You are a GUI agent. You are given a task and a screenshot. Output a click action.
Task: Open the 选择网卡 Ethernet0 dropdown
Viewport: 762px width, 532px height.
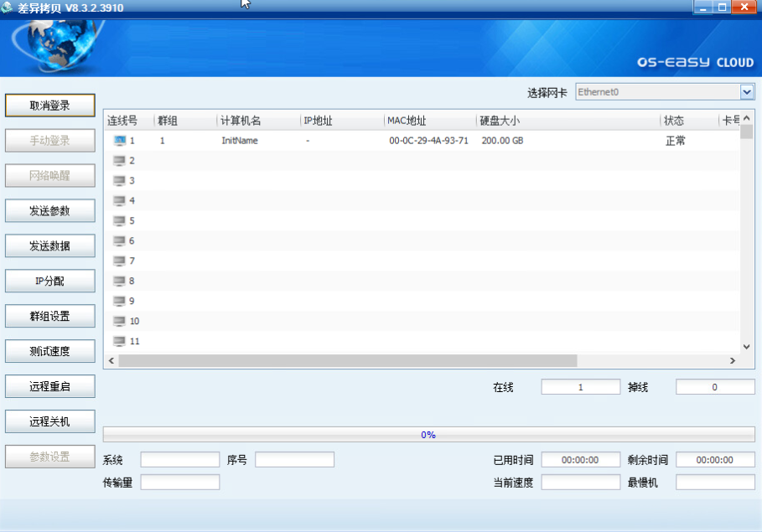(x=747, y=92)
